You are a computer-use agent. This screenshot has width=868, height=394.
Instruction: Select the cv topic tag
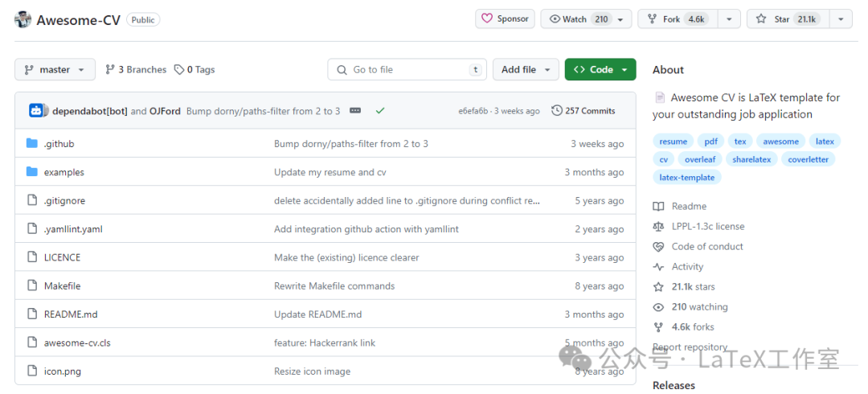[x=664, y=159]
